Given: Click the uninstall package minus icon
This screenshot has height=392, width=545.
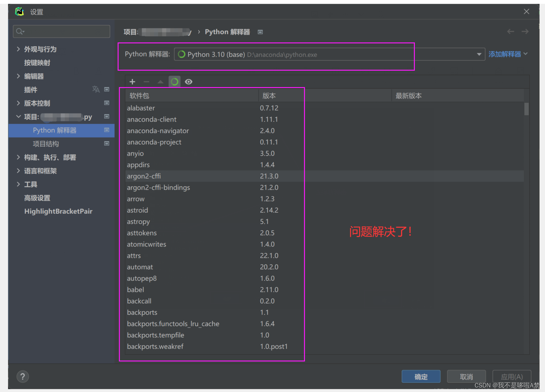Looking at the screenshot, I should (147, 82).
